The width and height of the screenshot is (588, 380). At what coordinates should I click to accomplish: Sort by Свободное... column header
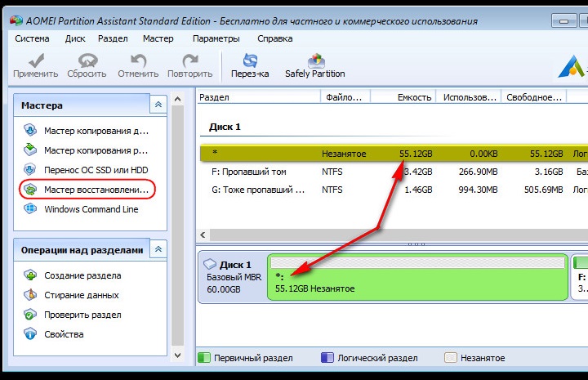click(x=534, y=97)
